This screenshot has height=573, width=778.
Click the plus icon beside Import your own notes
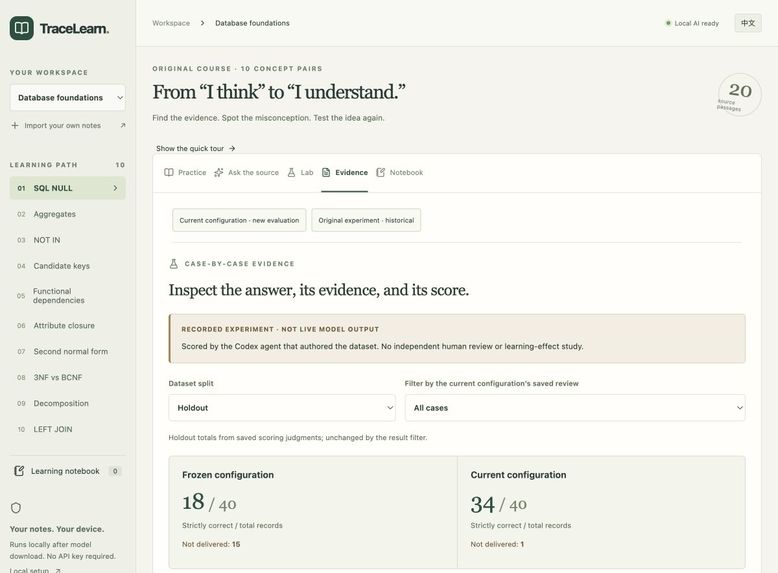15,126
